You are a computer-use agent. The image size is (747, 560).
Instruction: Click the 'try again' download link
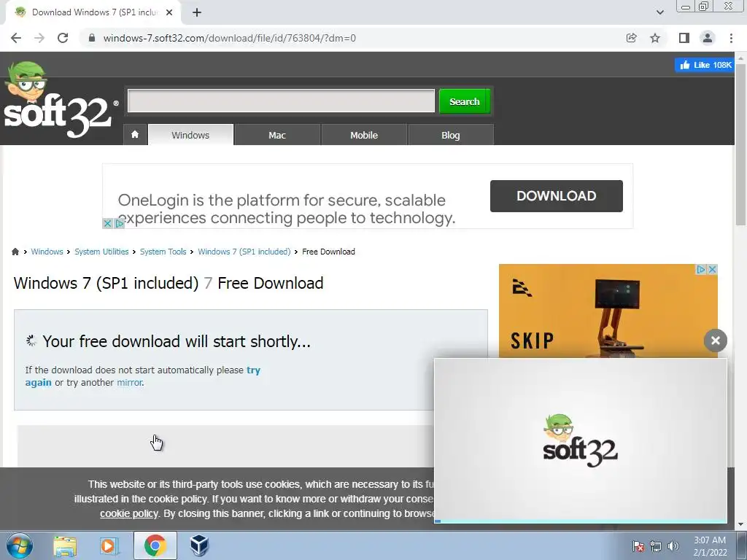click(x=253, y=370)
